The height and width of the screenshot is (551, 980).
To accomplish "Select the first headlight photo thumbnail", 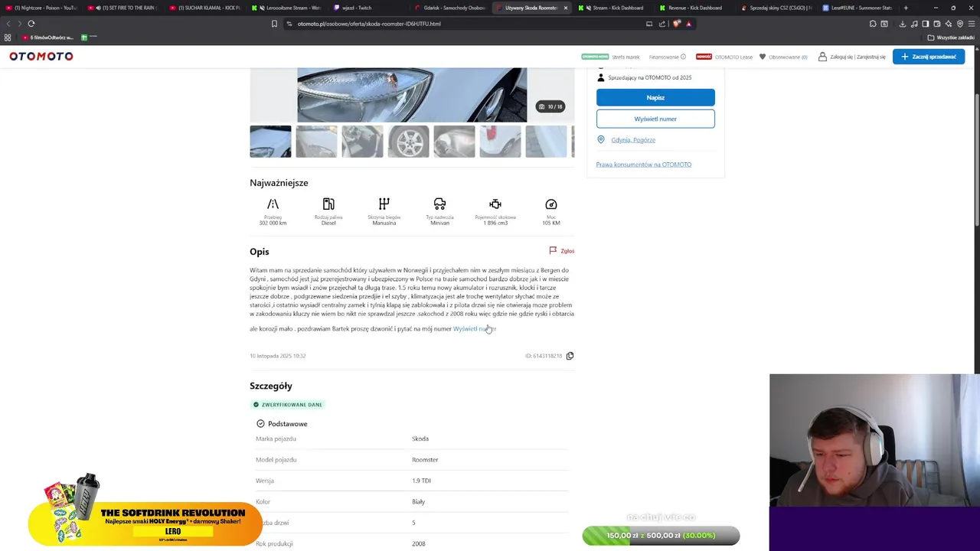I will (x=270, y=142).
